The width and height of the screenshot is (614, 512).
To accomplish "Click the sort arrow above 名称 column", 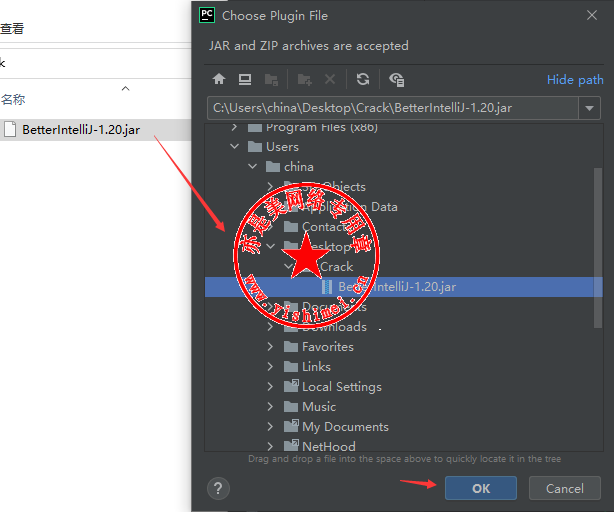I will pyautogui.click(x=125, y=88).
